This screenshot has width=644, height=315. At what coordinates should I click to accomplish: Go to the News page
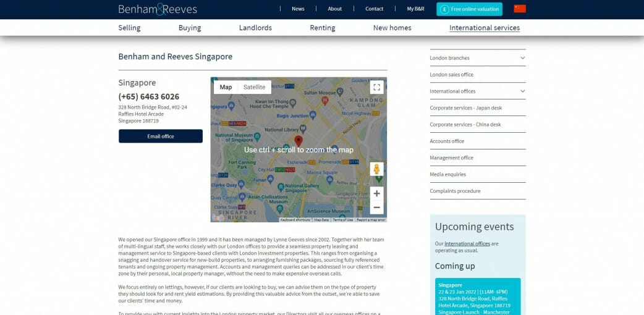tap(298, 9)
